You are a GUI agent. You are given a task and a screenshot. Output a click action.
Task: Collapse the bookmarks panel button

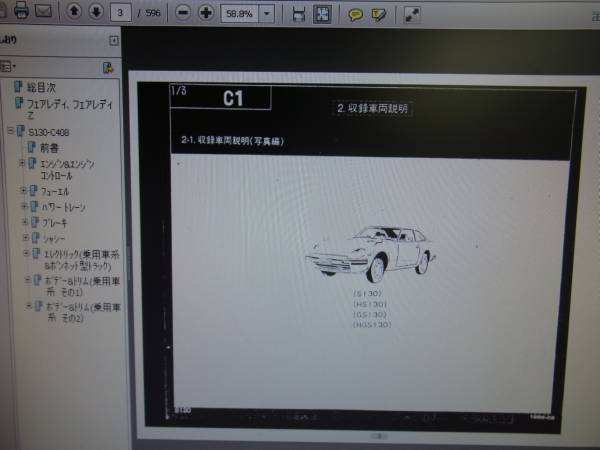coord(114,41)
